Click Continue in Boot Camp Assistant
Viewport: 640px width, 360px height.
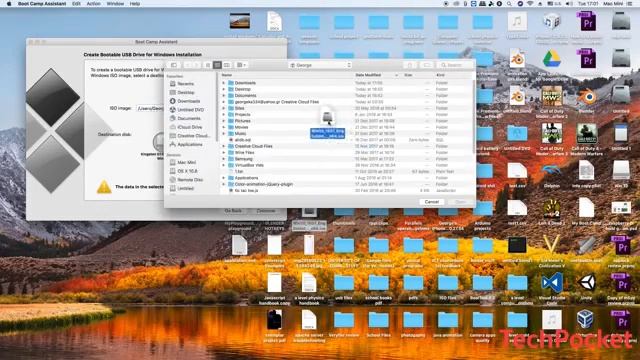(x=266, y=211)
